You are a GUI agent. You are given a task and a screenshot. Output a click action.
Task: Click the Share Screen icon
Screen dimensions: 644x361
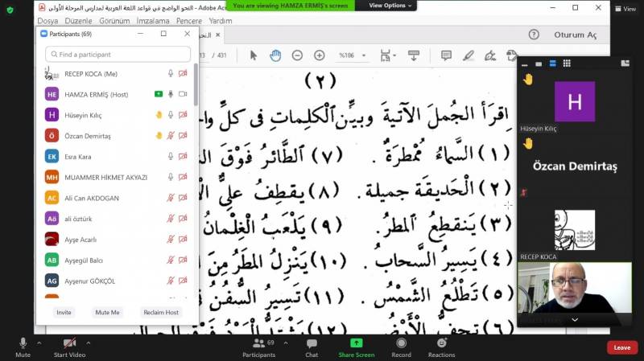[356, 343]
